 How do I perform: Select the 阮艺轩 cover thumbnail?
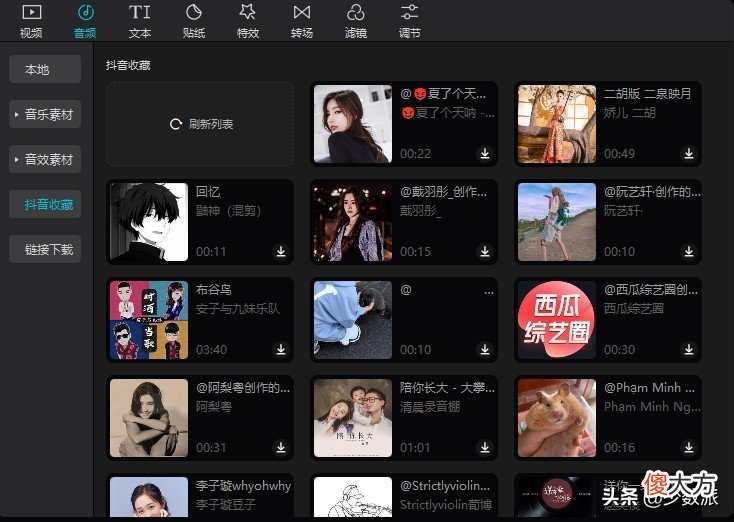point(557,222)
